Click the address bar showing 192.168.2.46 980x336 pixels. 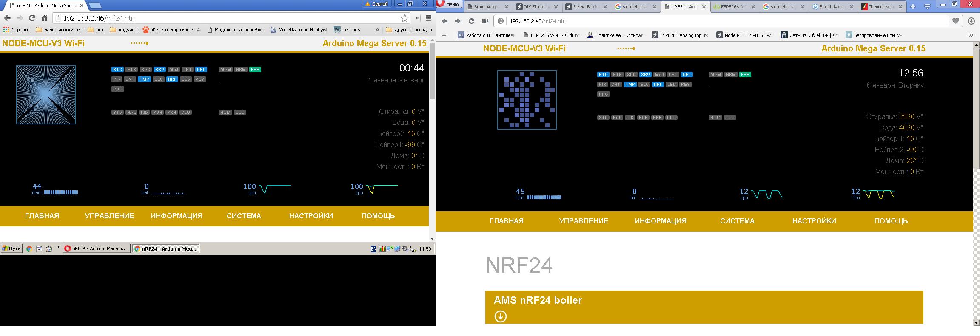(230, 18)
